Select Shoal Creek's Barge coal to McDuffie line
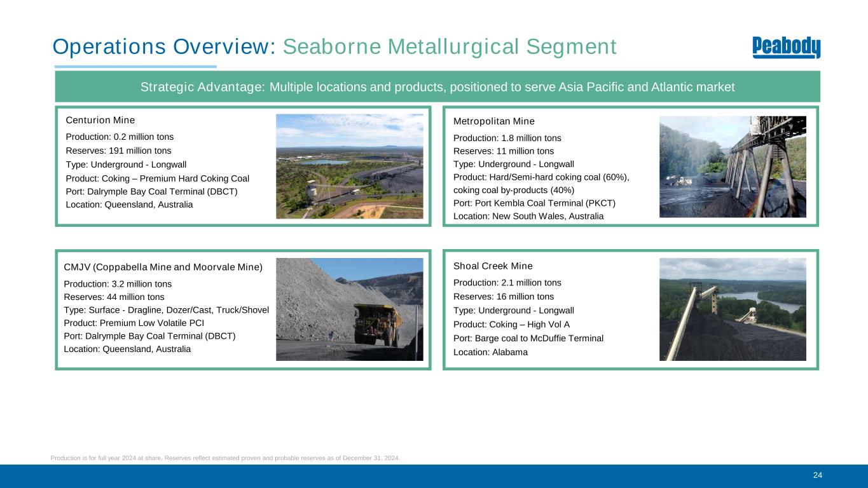This screenshot has height=488, width=868. click(528, 338)
